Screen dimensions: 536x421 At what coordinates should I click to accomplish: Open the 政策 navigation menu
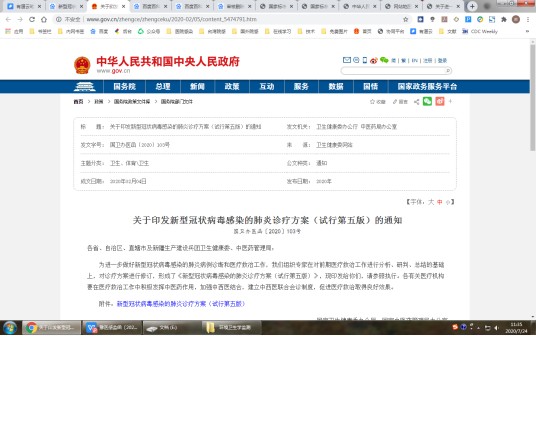coord(232,86)
